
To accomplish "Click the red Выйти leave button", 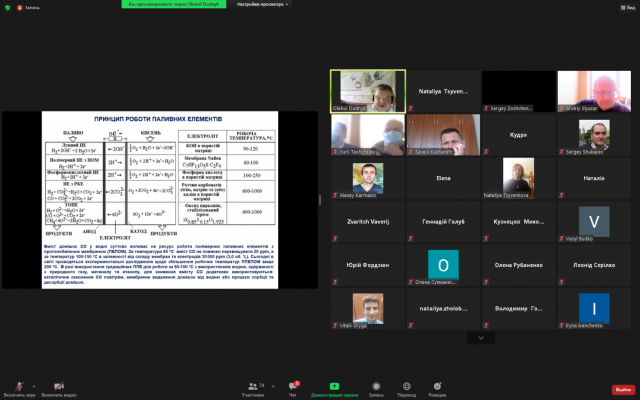I will 623,389.
